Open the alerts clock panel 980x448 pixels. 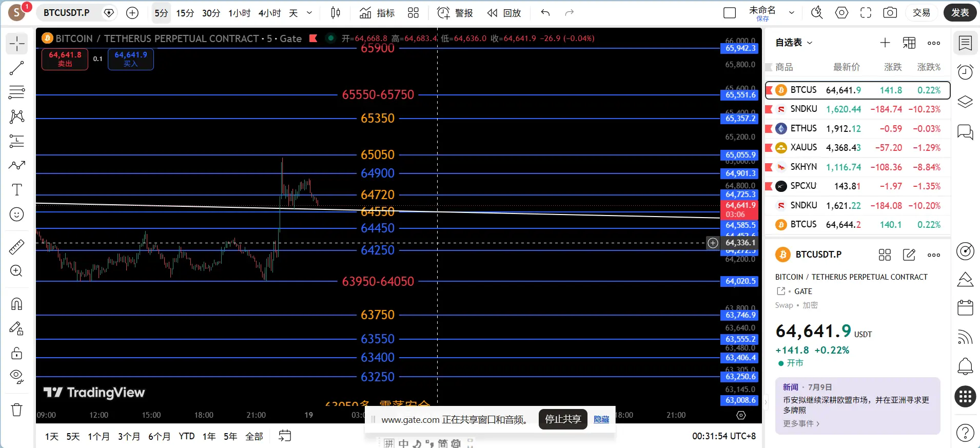tap(965, 72)
